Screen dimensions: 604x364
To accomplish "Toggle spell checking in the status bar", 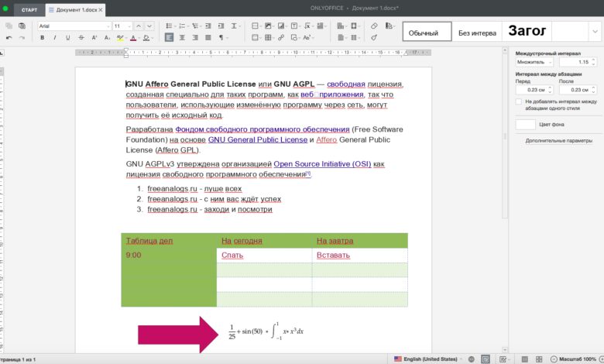I will pyautogui.click(x=486, y=359).
